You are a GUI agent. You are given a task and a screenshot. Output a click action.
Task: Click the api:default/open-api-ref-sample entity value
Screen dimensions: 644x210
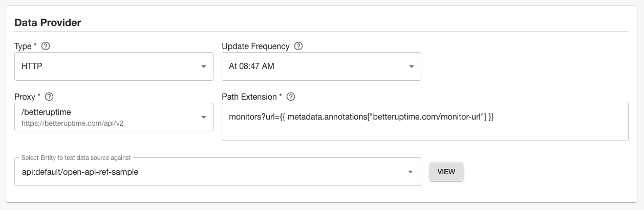tap(80, 172)
